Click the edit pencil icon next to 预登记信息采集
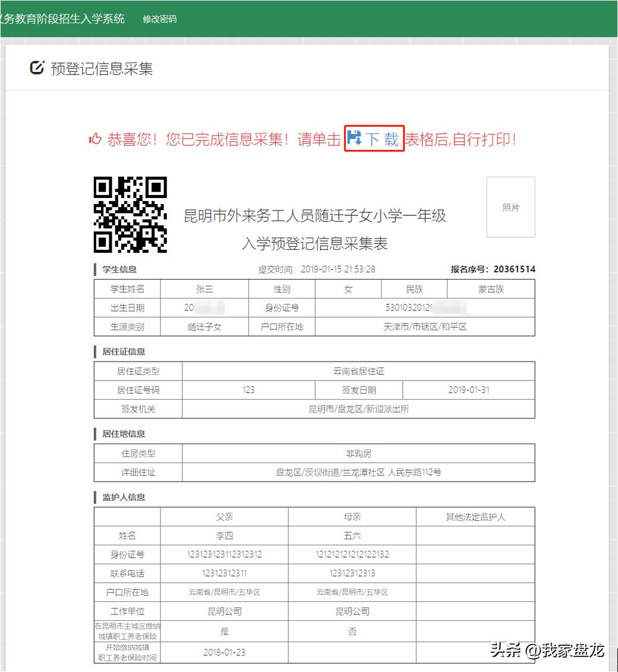The width and height of the screenshot is (618, 672). coord(37,68)
